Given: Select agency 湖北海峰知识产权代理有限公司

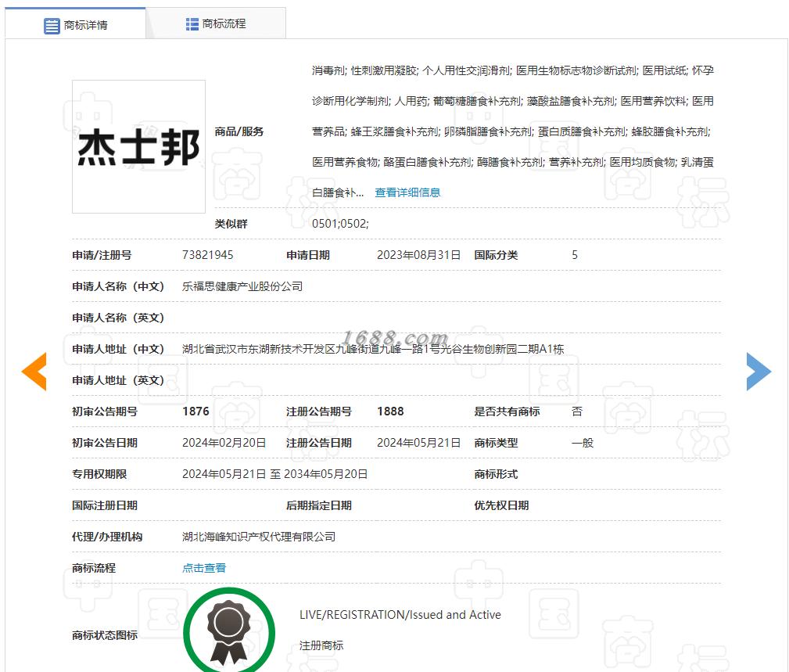Looking at the screenshot, I should point(259,537).
